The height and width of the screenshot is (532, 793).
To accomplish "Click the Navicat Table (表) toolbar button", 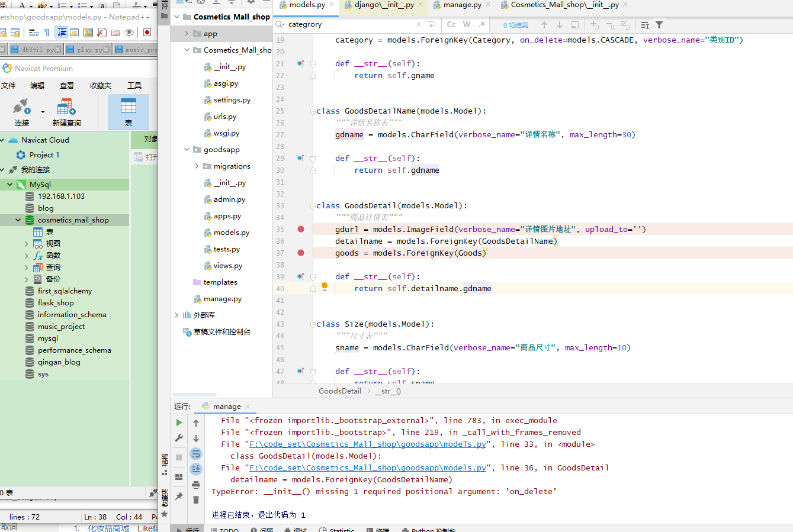I will 129,112.
